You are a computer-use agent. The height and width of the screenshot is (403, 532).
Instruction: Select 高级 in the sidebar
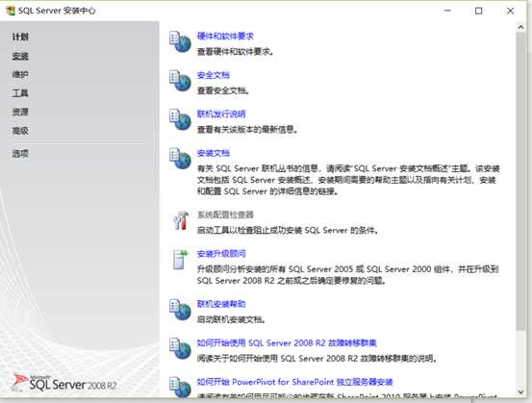point(20,130)
